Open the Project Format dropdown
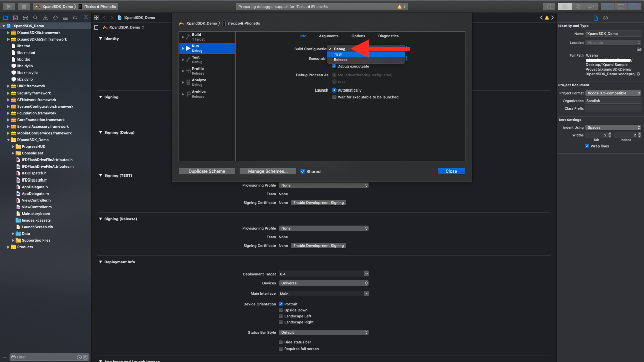Screen dimensions: 644x362 pyautogui.click(x=613, y=93)
